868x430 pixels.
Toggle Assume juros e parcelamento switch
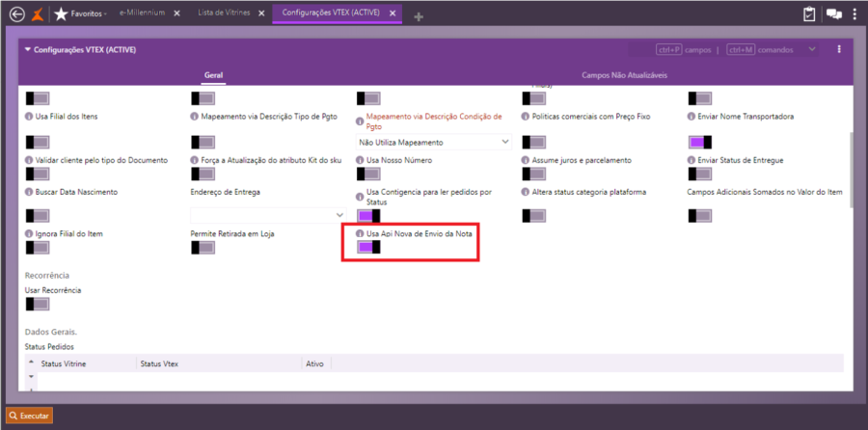[534, 174]
